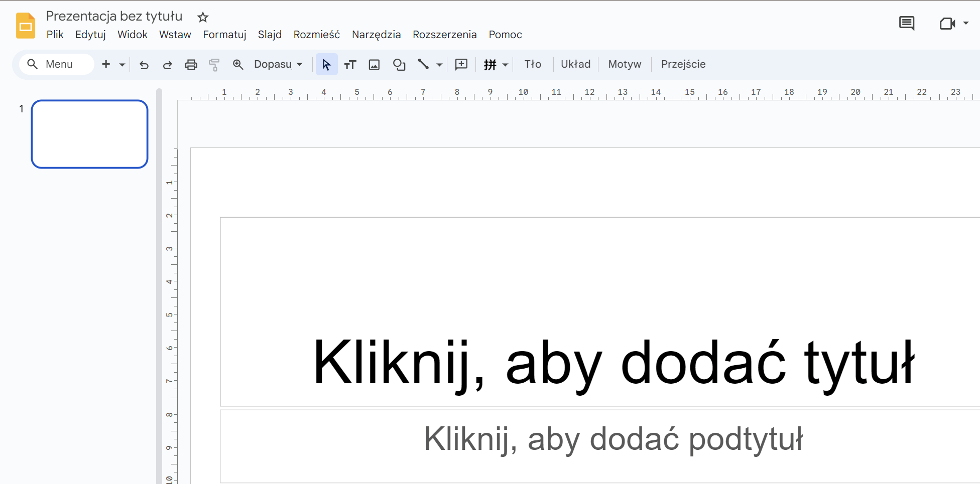Expand placeholder dropdown arrow
The image size is (980, 484).
505,65
